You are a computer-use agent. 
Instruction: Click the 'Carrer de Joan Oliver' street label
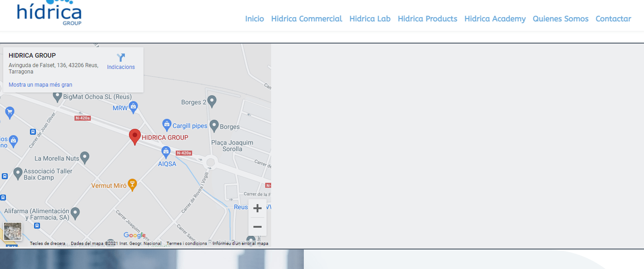42,130
